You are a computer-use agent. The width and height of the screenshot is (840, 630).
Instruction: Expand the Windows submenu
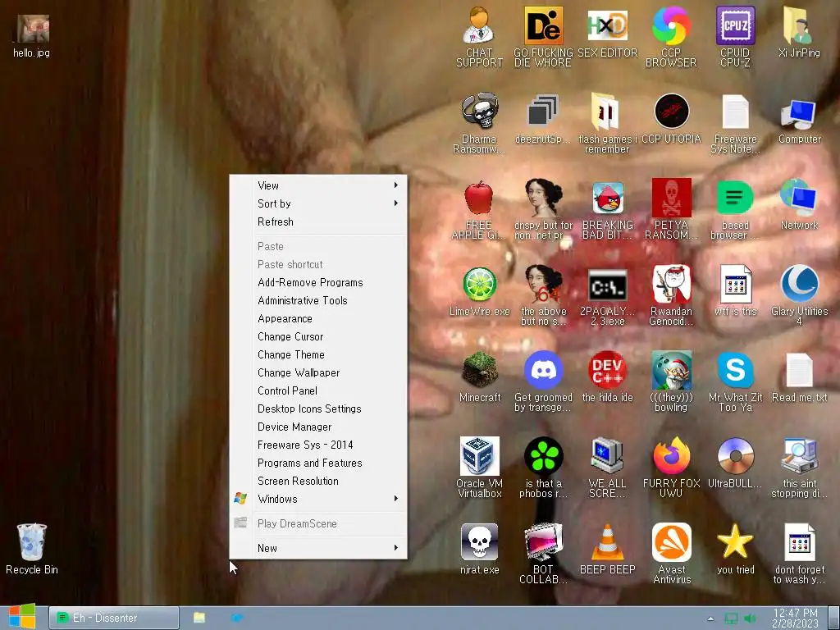pyautogui.click(x=318, y=499)
